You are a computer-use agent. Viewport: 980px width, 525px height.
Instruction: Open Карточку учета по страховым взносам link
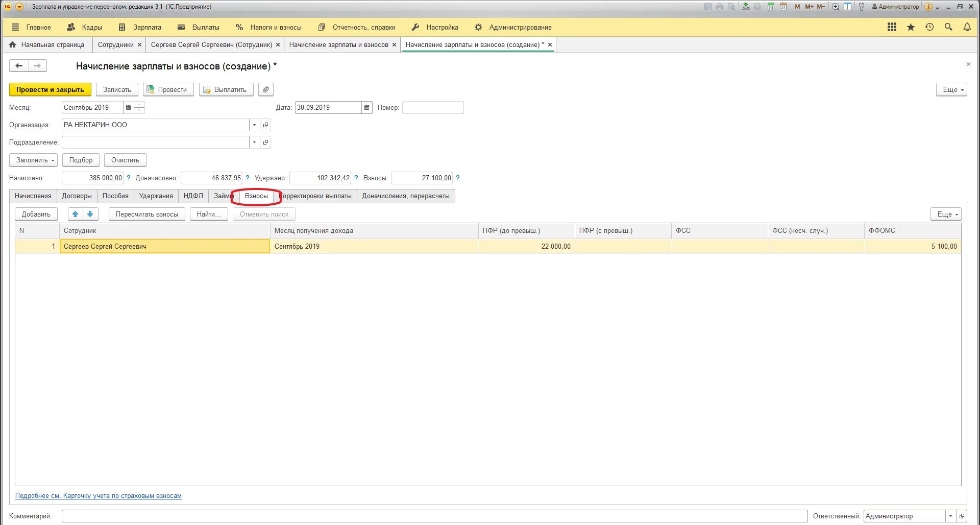99,495
